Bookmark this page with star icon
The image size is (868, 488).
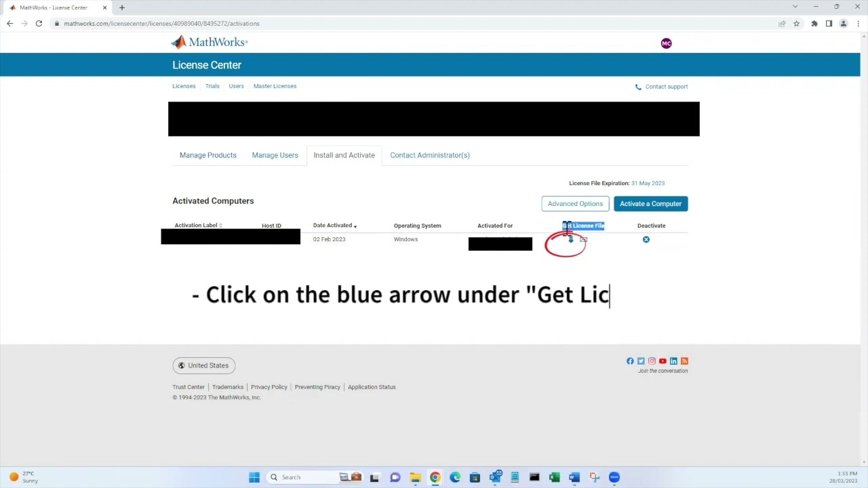(796, 24)
